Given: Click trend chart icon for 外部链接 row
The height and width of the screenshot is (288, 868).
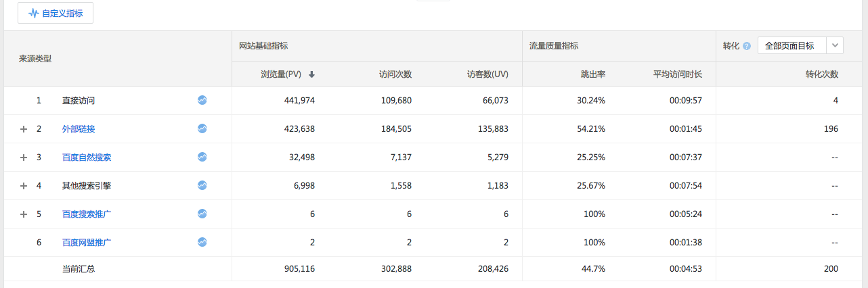Looking at the screenshot, I should pos(202,128).
